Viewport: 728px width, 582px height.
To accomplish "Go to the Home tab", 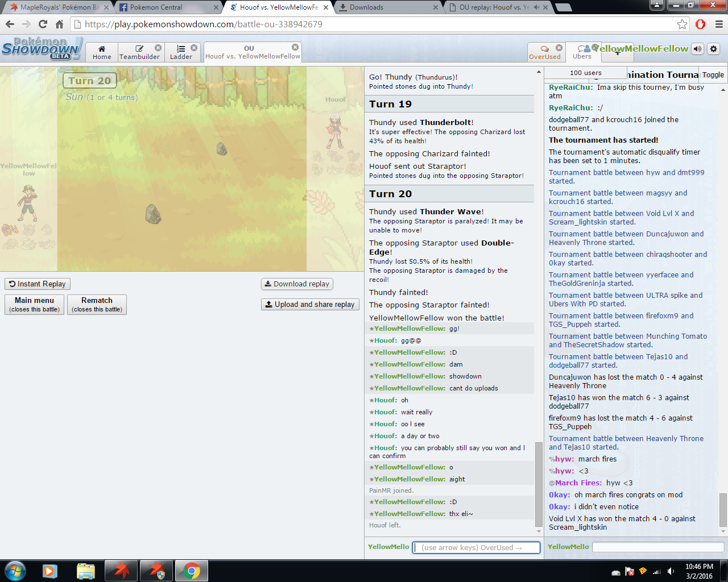I will tap(102, 52).
